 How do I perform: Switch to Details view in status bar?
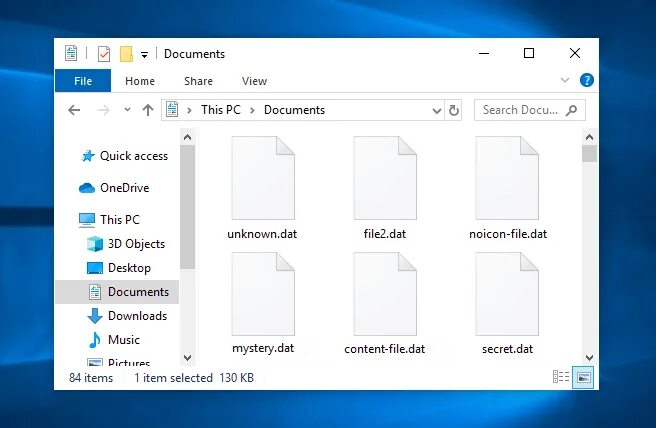[561, 377]
